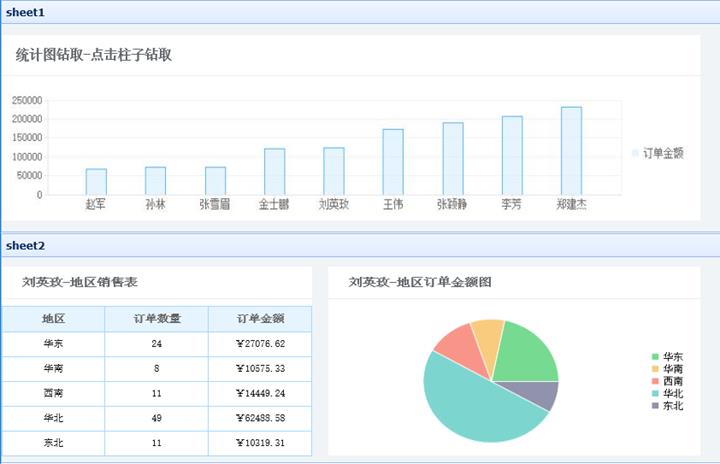Toggle the 订单金额 legend entry
The width and height of the screenshot is (720, 464).
[x=658, y=153]
